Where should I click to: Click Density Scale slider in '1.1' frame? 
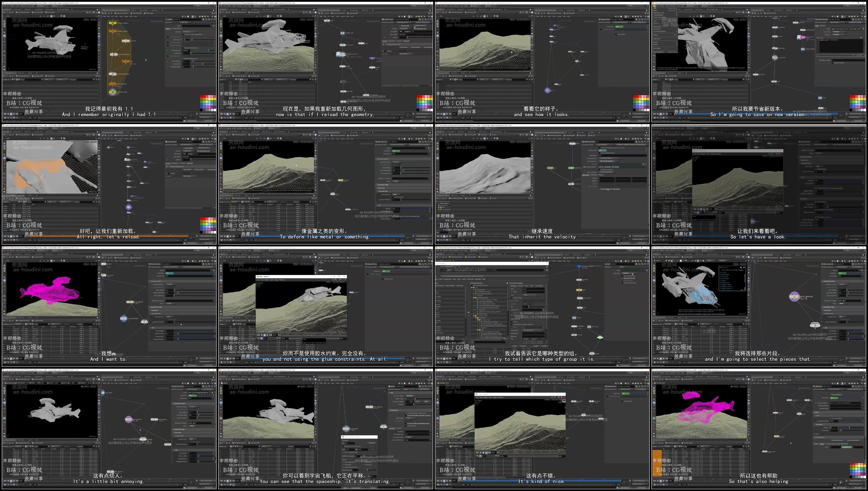pos(203,40)
